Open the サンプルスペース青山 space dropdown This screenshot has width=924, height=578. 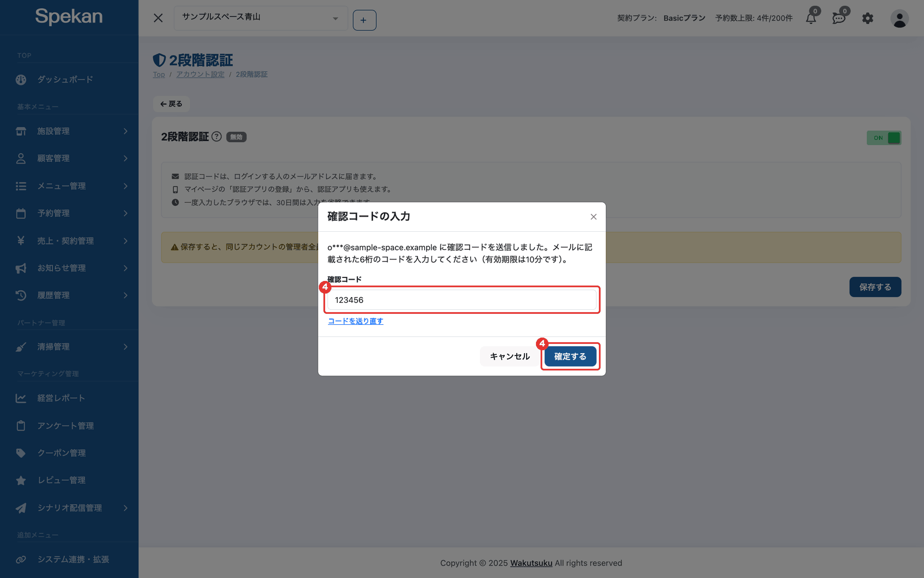point(261,18)
